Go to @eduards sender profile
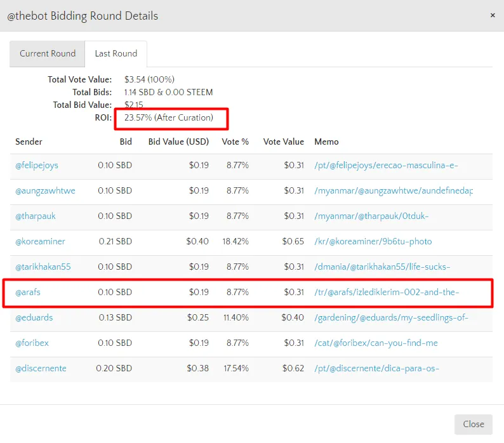The image size is (504, 443). click(x=34, y=317)
